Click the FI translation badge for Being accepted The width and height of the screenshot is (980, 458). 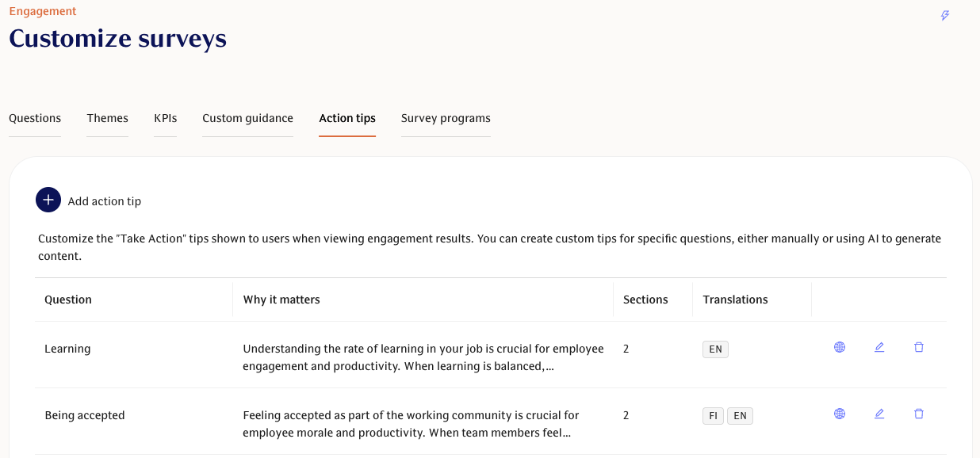pyautogui.click(x=713, y=416)
